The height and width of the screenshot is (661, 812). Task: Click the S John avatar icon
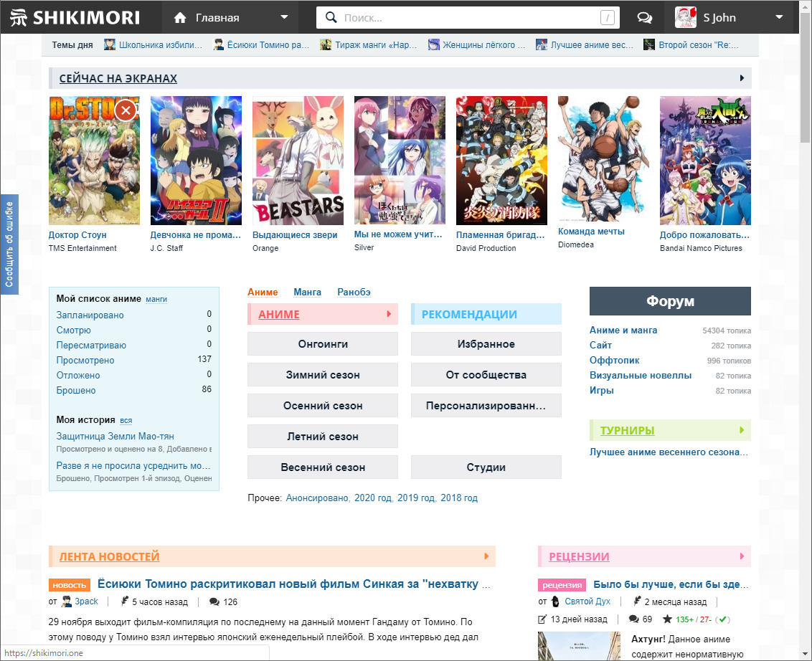pos(686,17)
